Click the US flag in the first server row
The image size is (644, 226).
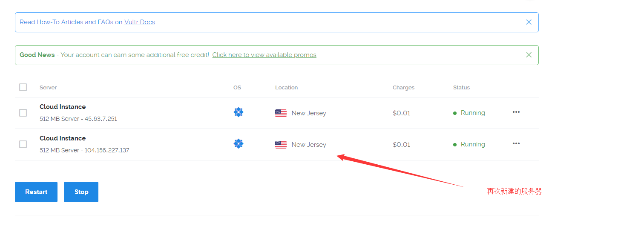coord(281,113)
